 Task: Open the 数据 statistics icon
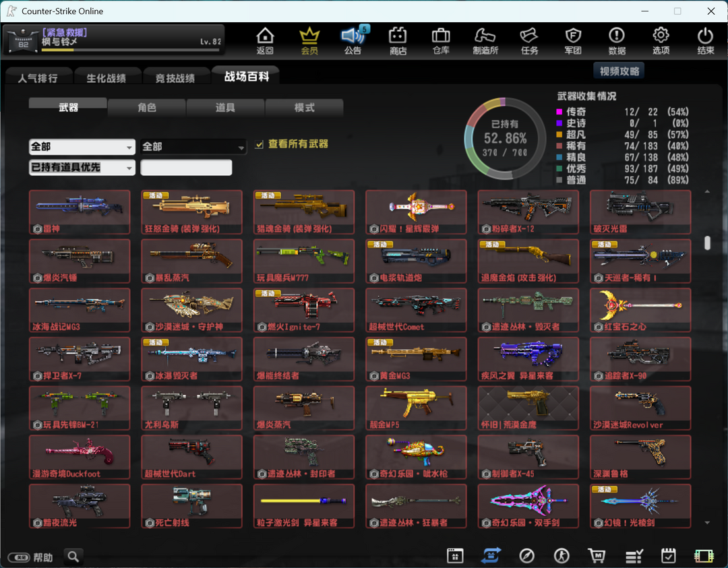click(617, 40)
